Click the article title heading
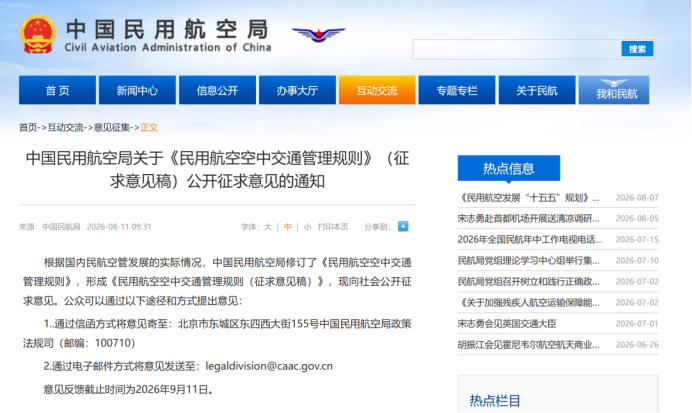This screenshot has height=413, width=692. 217,169
